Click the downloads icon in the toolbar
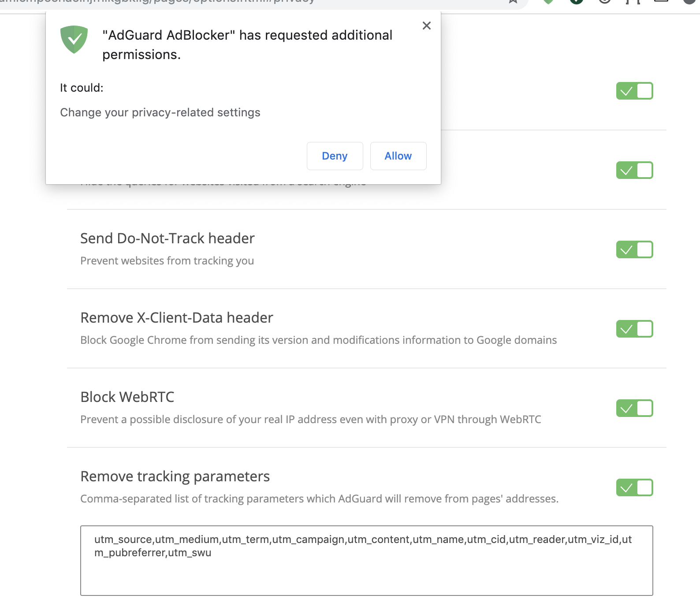Viewport: 700px width, 610px height. click(x=662, y=2)
